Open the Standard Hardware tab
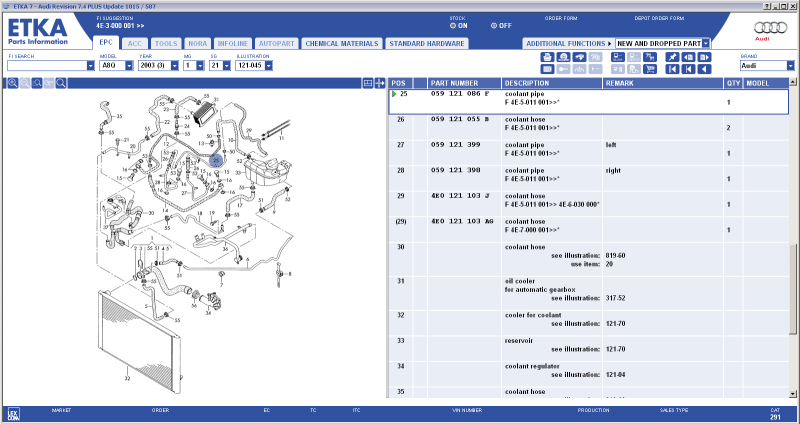 427,44
